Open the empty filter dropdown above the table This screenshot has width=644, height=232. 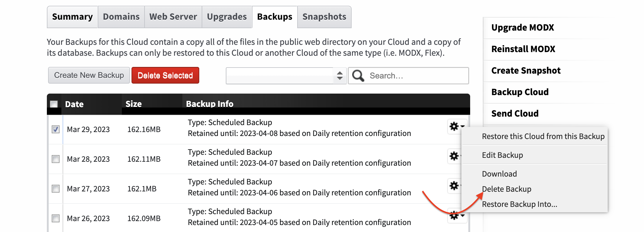(x=286, y=75)
